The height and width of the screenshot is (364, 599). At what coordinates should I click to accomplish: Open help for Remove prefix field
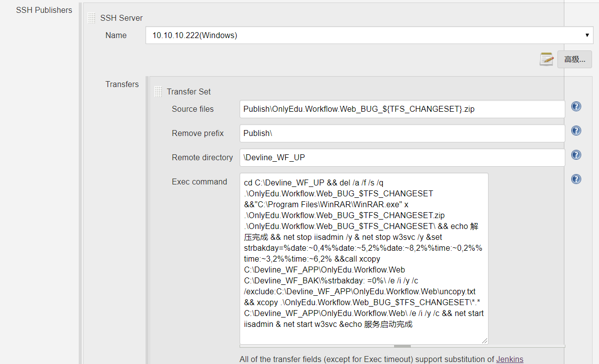pyautogui.click(x=576, y=131)
